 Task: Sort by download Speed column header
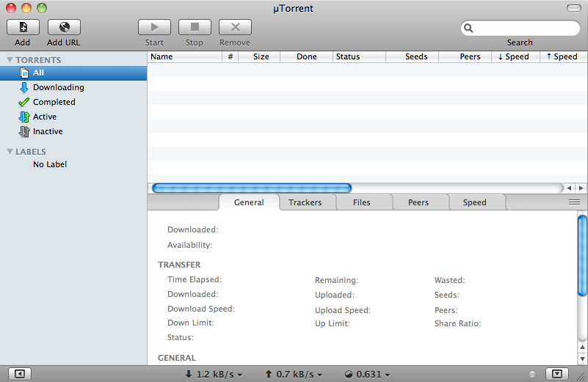tap(515, 56)
